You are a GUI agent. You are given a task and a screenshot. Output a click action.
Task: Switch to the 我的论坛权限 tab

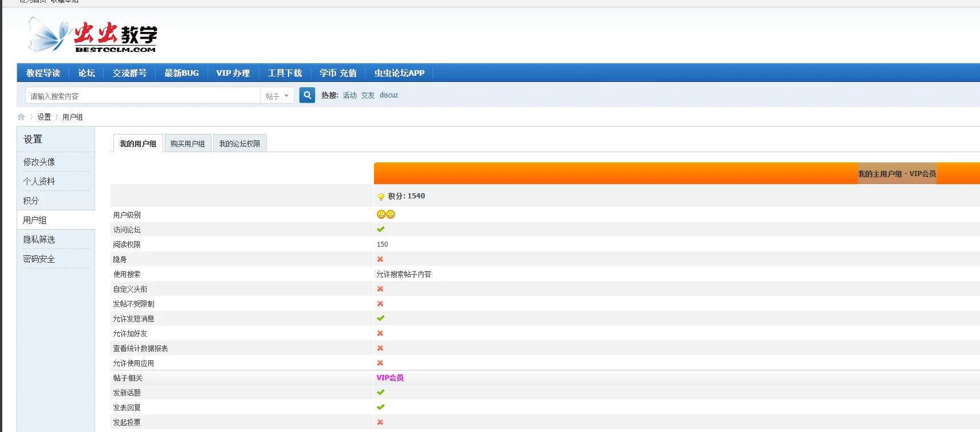pos(240,144)
